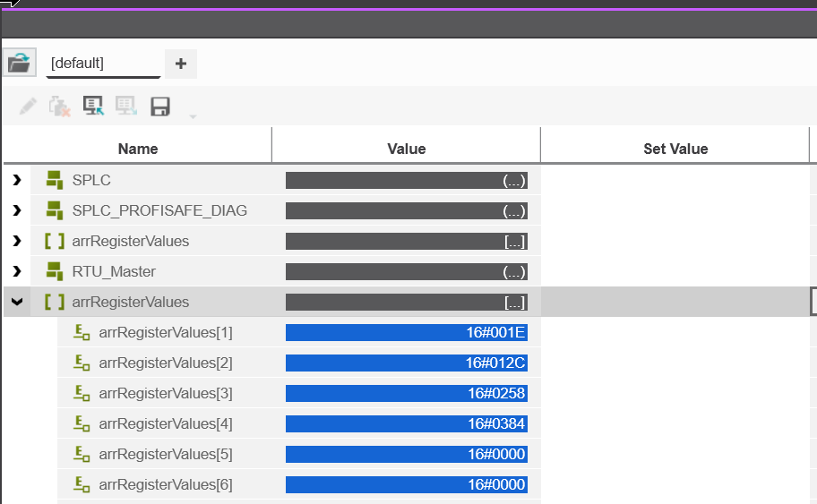
Task: Click Set Value cell for arrRegisterValues[1]
Action: pyautogui.click(x=675, y=332)
